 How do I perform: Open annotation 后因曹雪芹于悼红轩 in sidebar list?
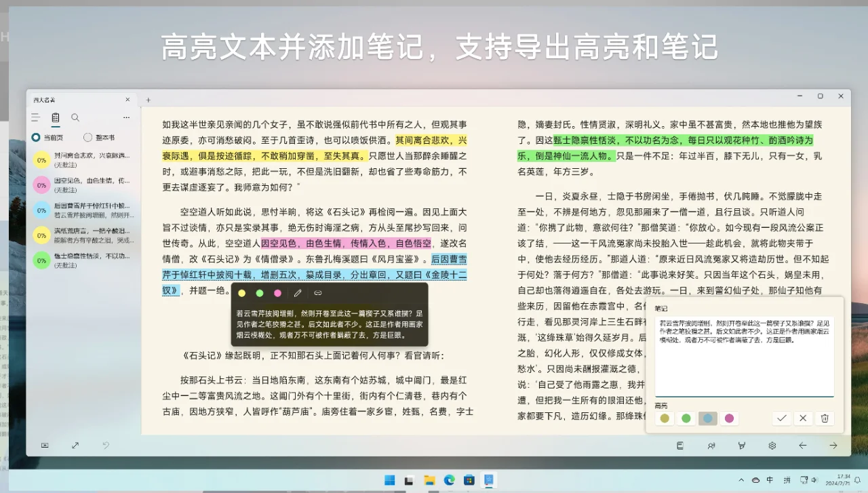pos(84,210)
